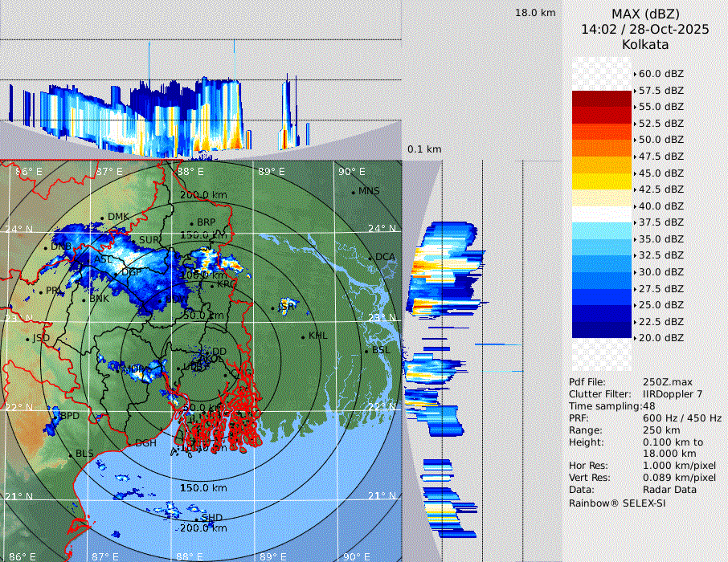Click the JSD station dot
This screenshot has width=728, height=562.
coord(28,339)
